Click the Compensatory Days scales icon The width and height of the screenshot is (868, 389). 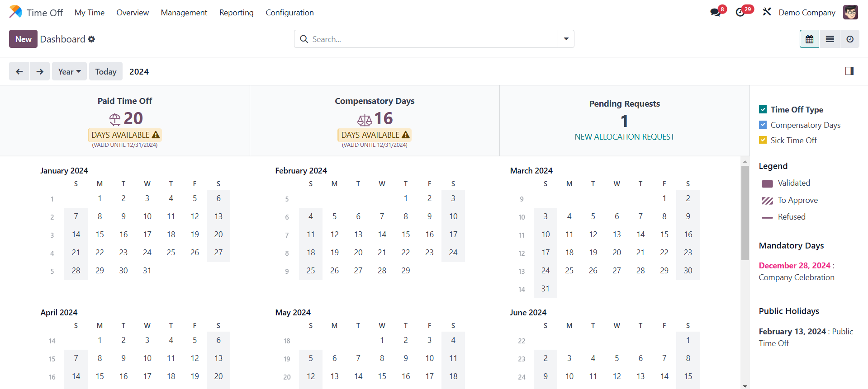pyautogui.click(x=365, y=120)
